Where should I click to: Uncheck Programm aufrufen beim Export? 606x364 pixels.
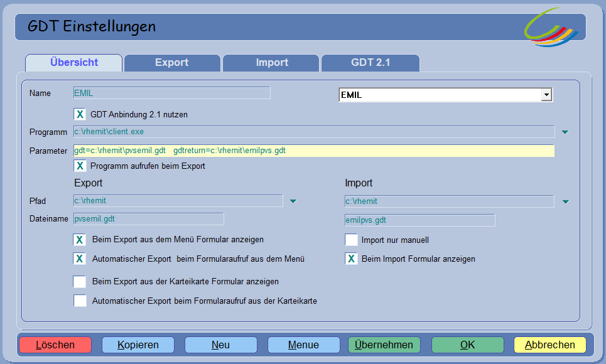[80, 166]
